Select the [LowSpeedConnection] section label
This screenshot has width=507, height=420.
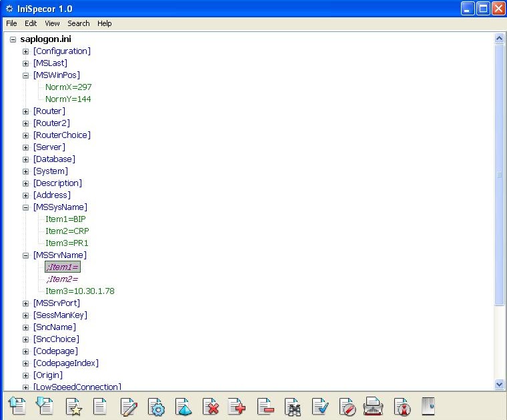(x=77, y=387)
